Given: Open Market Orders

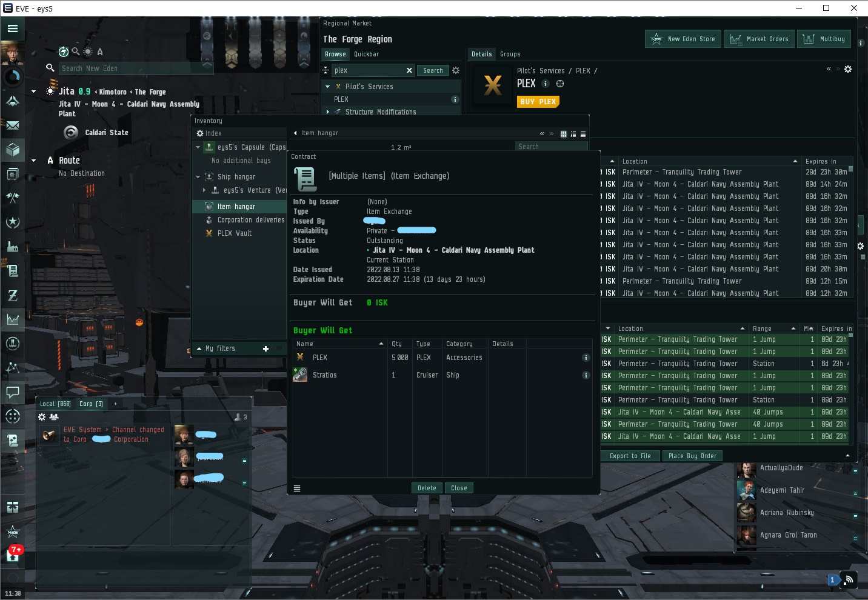Looking at the screenshot, I should click(x=758, y=39).
